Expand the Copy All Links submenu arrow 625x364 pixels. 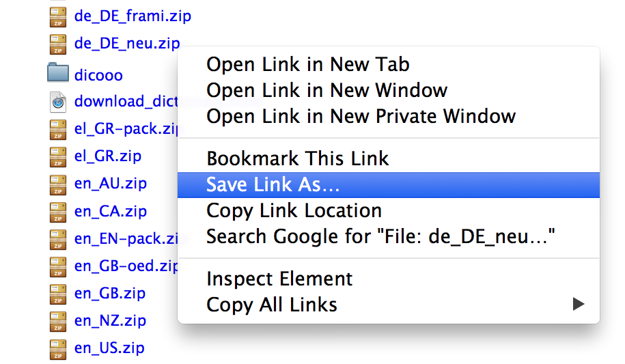click(578, 304)
